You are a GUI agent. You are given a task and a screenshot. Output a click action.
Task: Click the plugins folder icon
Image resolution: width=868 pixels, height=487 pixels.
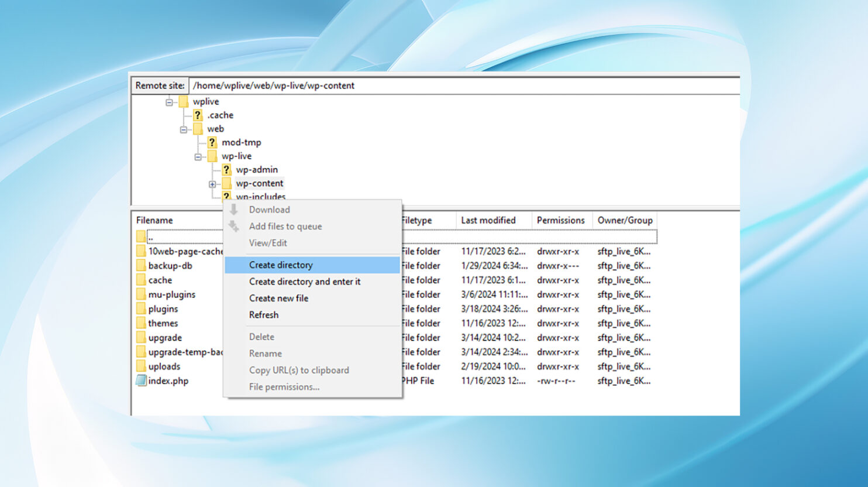coord(141,309)
